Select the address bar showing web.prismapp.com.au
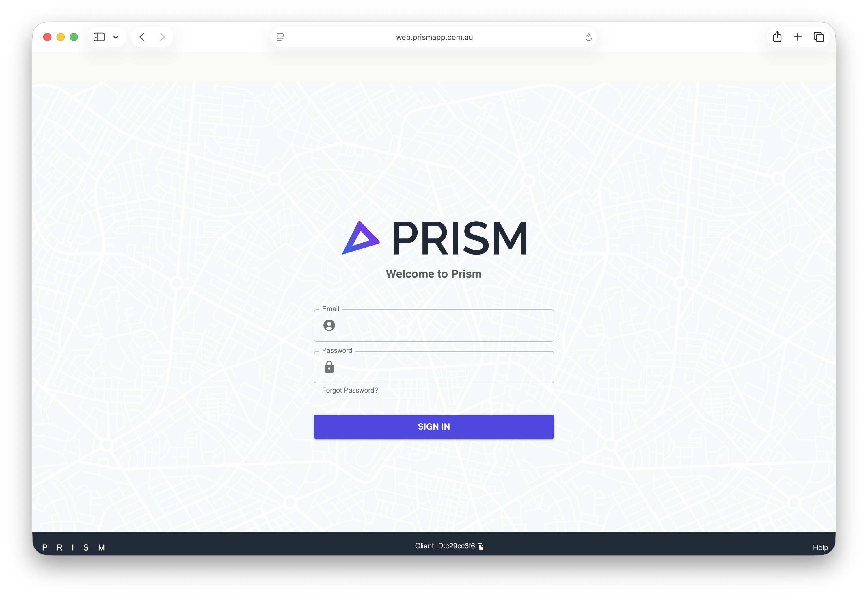 point(434,37)
